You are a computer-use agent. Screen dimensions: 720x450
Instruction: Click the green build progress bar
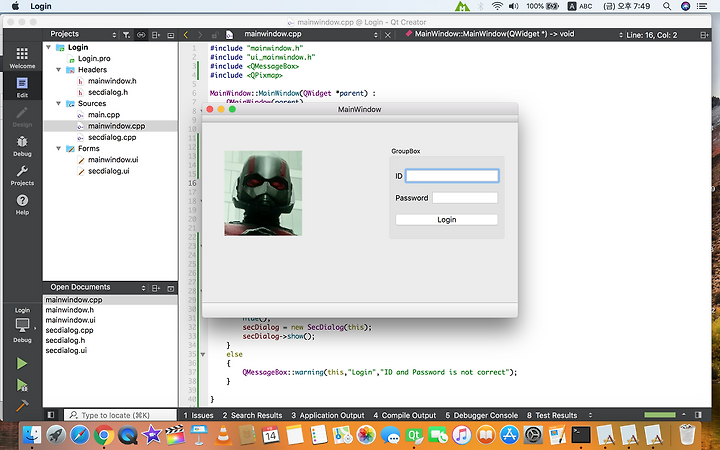tap(660, 415)
